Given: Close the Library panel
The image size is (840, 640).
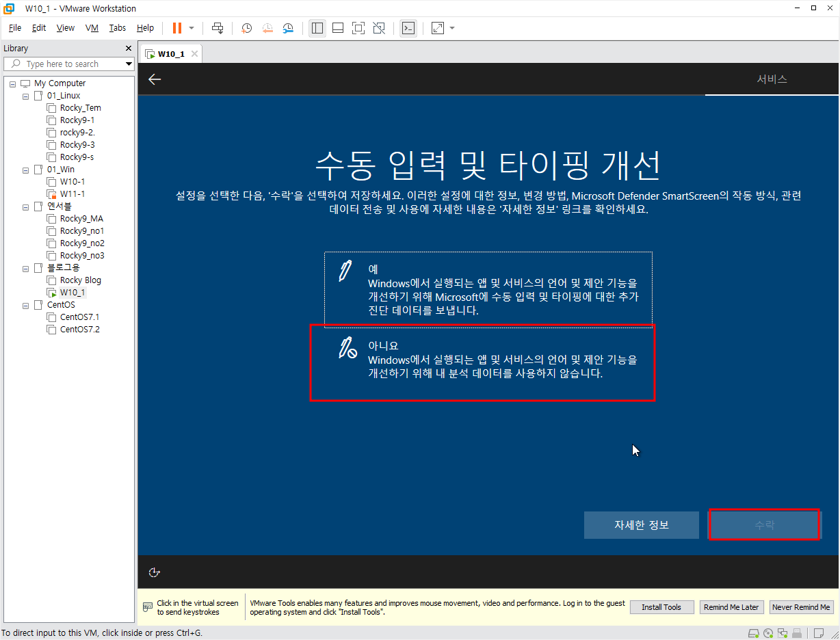Looking at the screenshot, I should pyautogui.click(x=128, y=48).
